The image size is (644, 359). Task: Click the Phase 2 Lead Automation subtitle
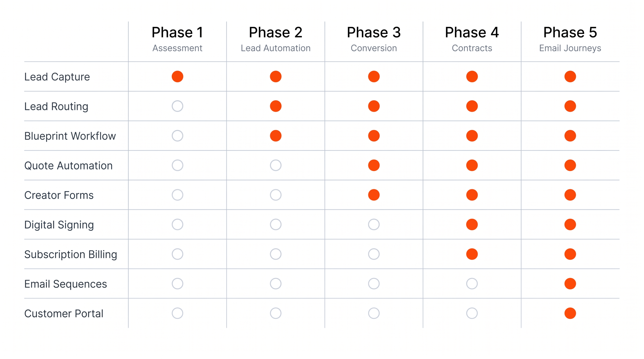[275, 48]
